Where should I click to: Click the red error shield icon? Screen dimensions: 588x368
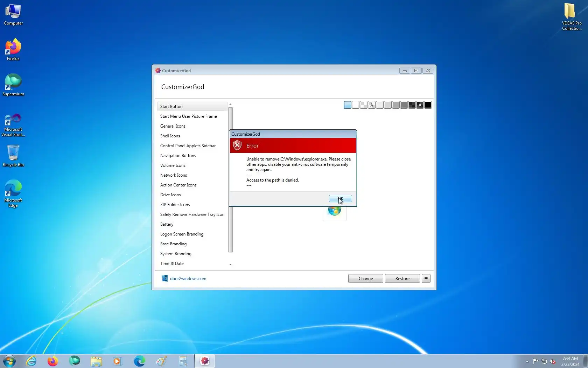(237, 145)
